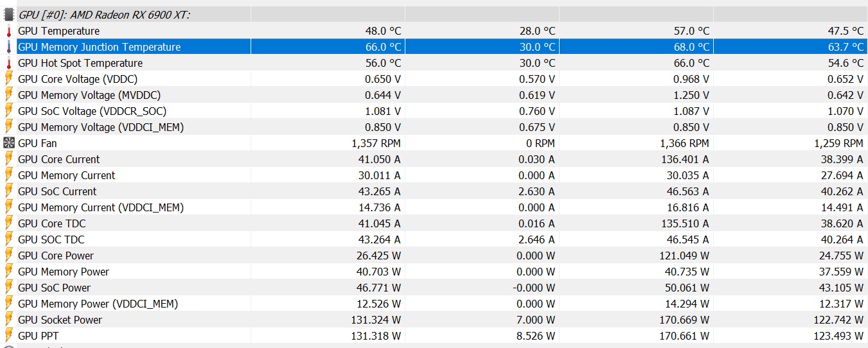Click lightning icon for GPU SoC Voltage
Image resolution: width=868 pixels, height=348 pixels.
point(9,111)
